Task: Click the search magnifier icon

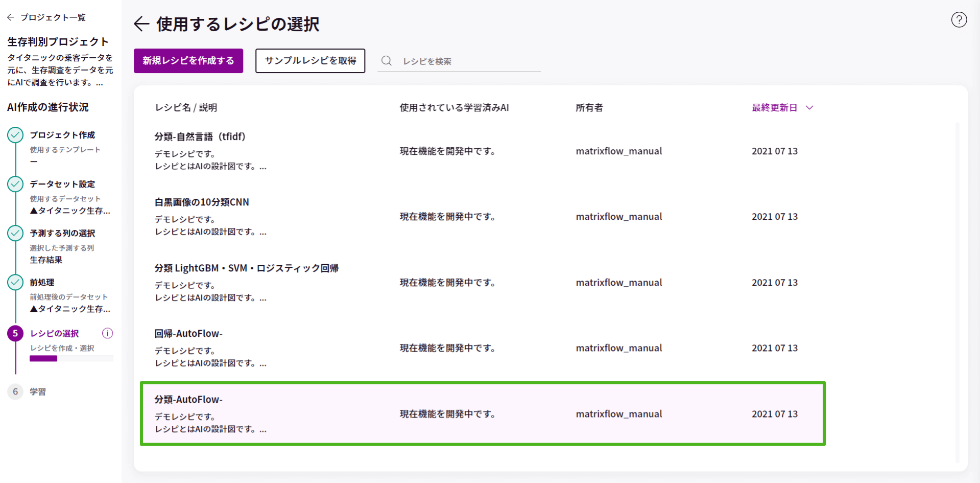Action: click(387, 61)
